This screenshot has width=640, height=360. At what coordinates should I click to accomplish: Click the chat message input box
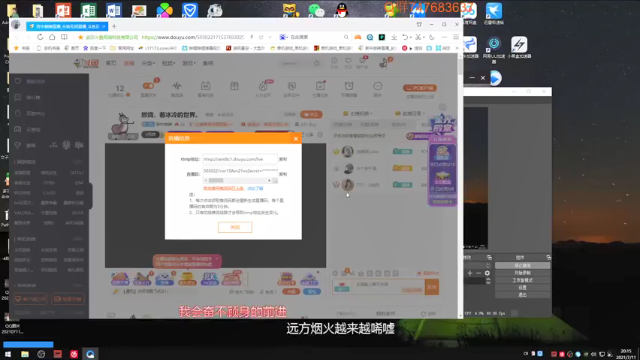click(x=388, y=287)
